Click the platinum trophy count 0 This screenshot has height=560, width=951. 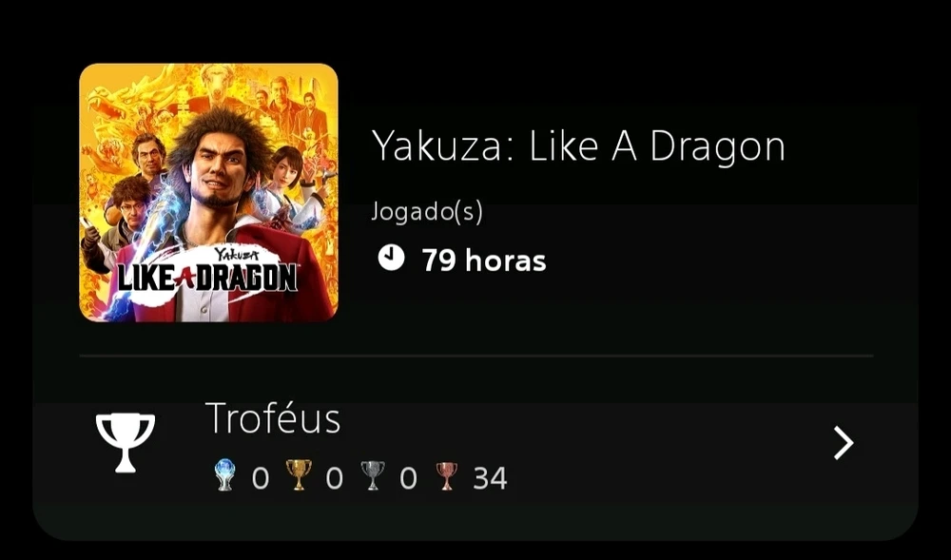click(261, 478)
